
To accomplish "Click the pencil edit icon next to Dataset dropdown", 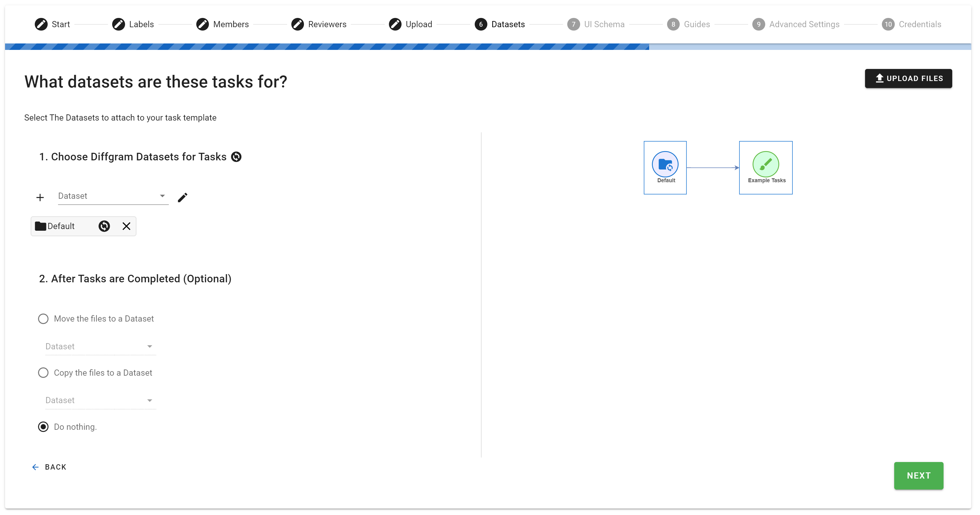I will pyautogui.click(x=183, y=197).
